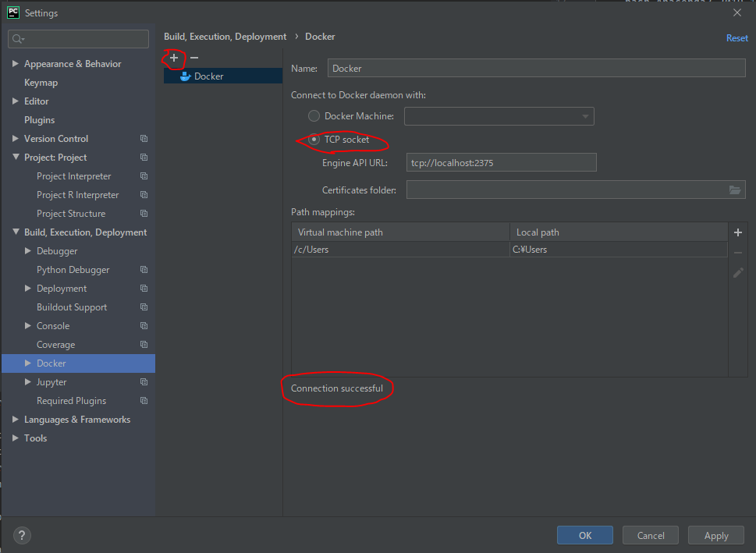
Task: Click project-level icon beside Project R Interpreter
Action: (144, 195)
